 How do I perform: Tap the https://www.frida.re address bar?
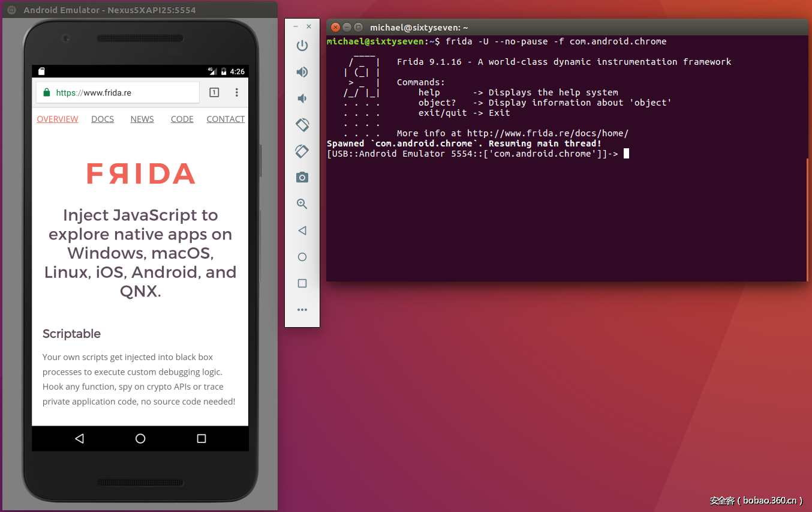[120, 93]
